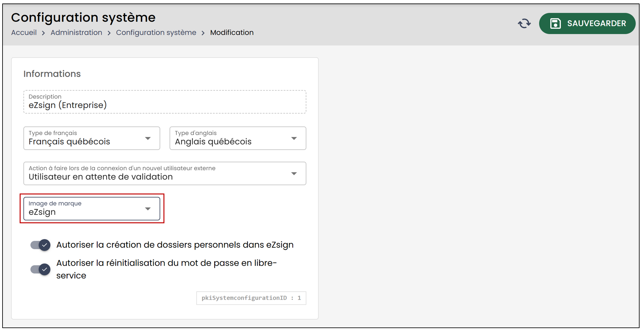Viewport: 644px width, 330px height.
Task: Open the Image de marque dropdown
Action: click(92, 208)
